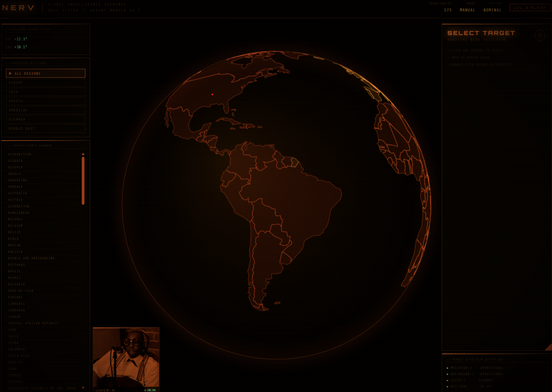Click the MANUAL mode value in header
Image resolution: width=552 pixels, height=392 pixels.
click(x=467, y=10)
